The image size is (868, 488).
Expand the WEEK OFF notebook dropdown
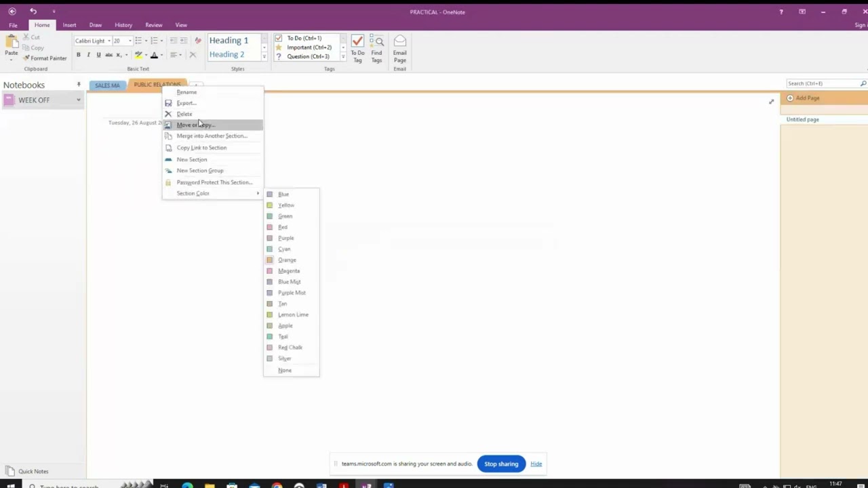pyautogui.click(x=79, y=100)
